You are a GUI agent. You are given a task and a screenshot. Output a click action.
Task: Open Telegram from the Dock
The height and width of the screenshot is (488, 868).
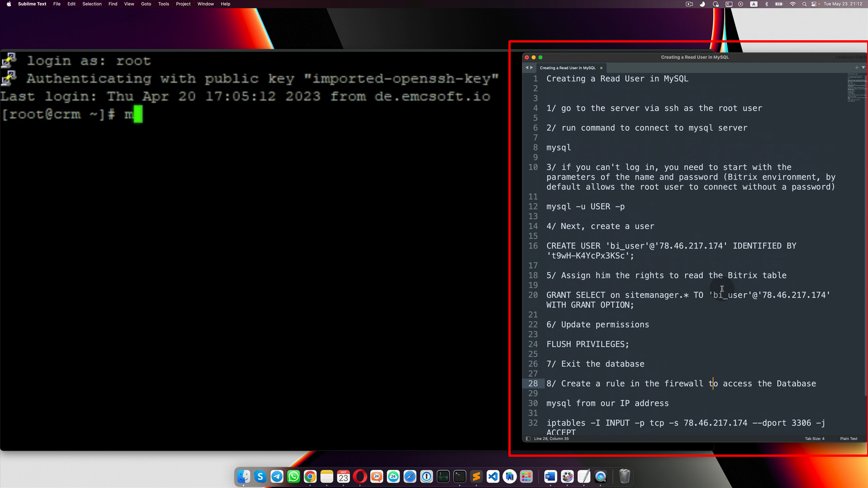pos(277,477)
